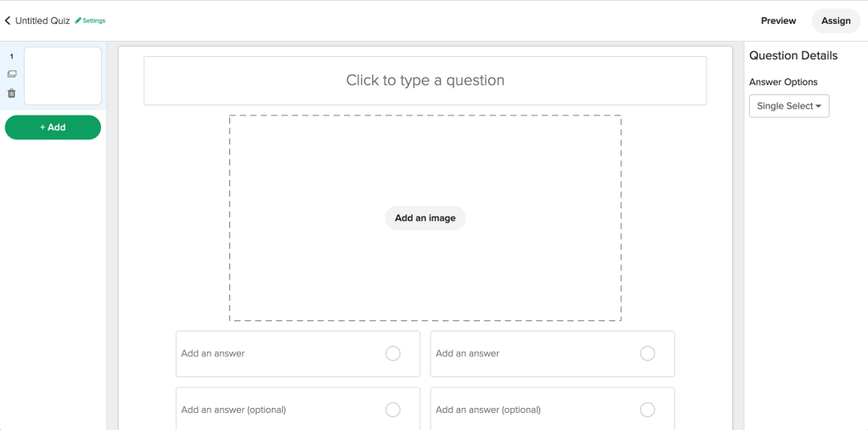Click the second 'Add an answer' field
The image size is (868, 430).
[527, 354]
